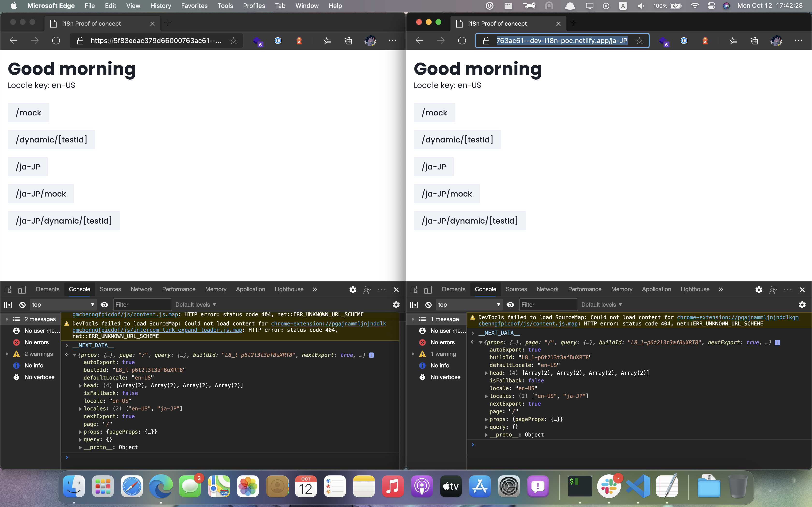Screen dimensions: 812x507
Task: Open the Favorites menu in menu bar
Action: [x=194, y=6]
